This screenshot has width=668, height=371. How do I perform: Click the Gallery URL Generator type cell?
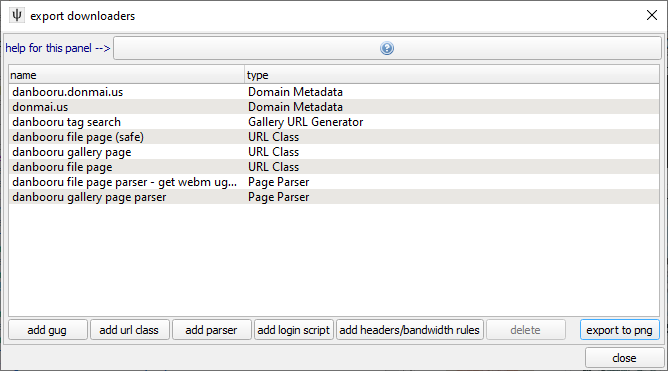[305, 122]
